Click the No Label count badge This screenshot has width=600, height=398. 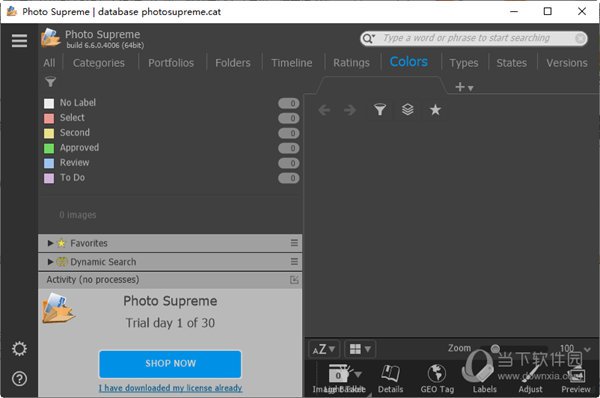tap(289, 103)
